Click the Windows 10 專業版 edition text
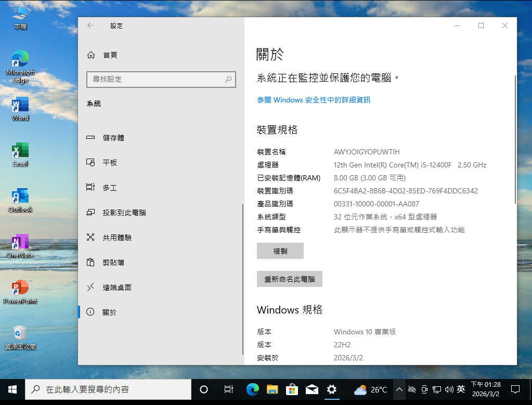532x405 pixels. (x=365, y=332)
